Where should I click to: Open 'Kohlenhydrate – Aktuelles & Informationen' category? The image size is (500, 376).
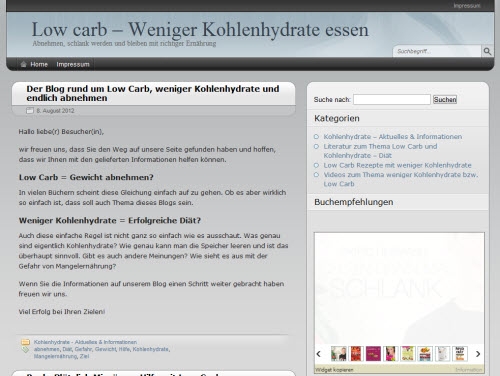tap(393, 137)
